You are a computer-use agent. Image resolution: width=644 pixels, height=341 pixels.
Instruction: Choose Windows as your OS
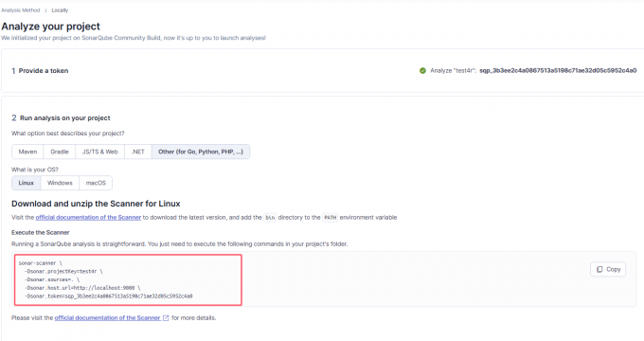pyautogui.click(x=60, y=183)
